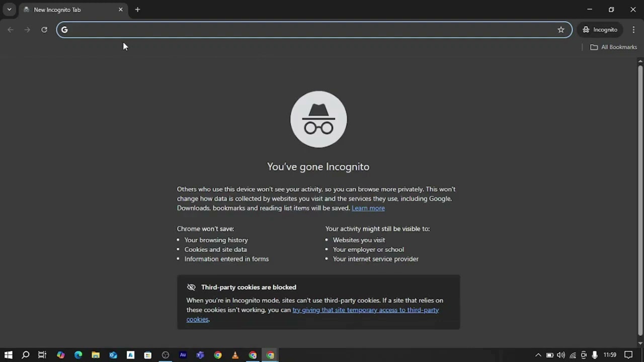Click the "Your internet service provider" bullet

[375, 259]
